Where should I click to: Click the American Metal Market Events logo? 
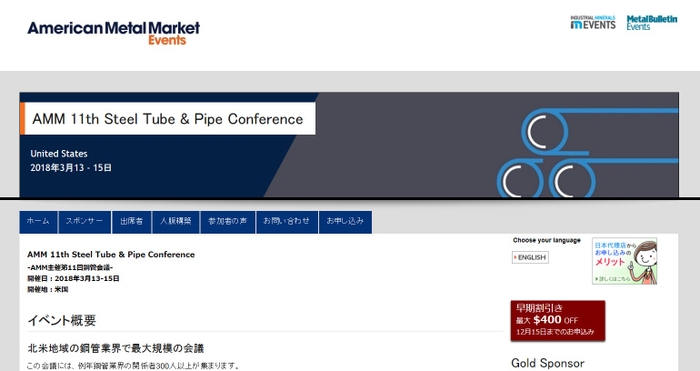click(113, 33)
